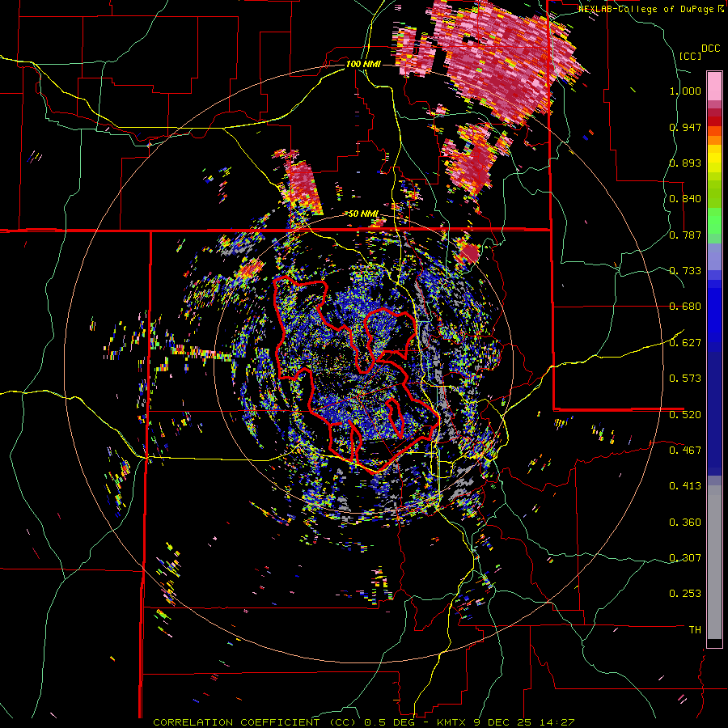728x728 pixels.
Task: Select the 0.733 scale value
Action: point(685,271)
